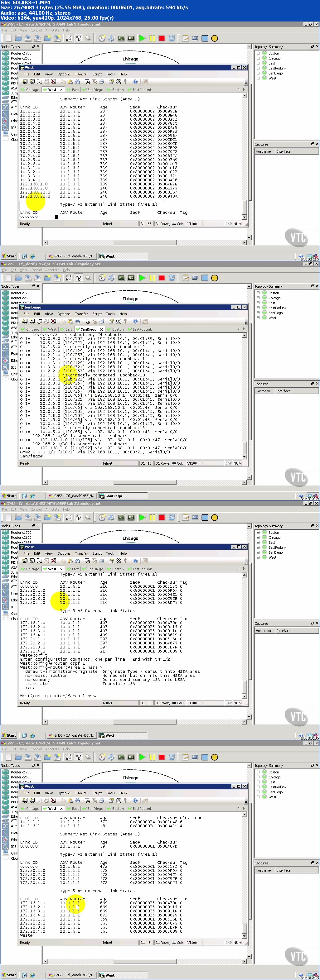Close the active SanDiego session tab

[102, 329]
